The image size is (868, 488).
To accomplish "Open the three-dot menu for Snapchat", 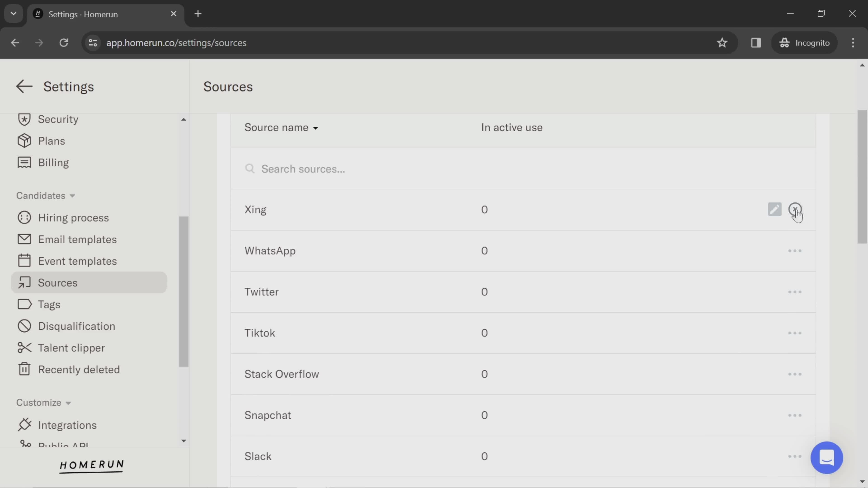I will (795, 415).
